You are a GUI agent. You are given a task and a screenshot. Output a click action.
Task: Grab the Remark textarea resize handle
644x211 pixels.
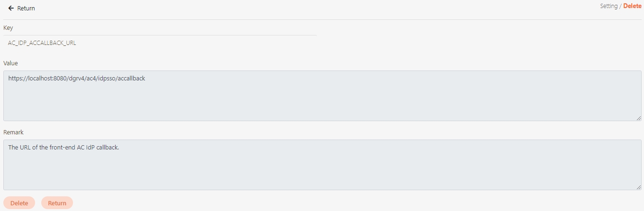point(639,187)
